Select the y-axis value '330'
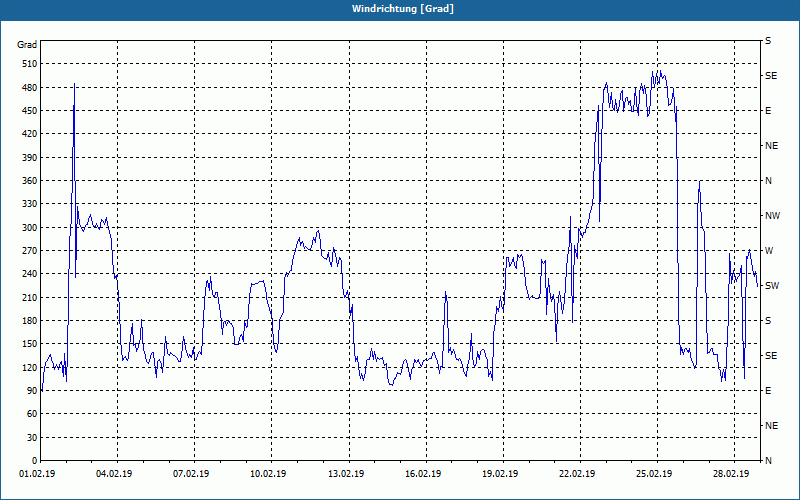This screenshot has width=800, height=500. [x=30, y=204]
